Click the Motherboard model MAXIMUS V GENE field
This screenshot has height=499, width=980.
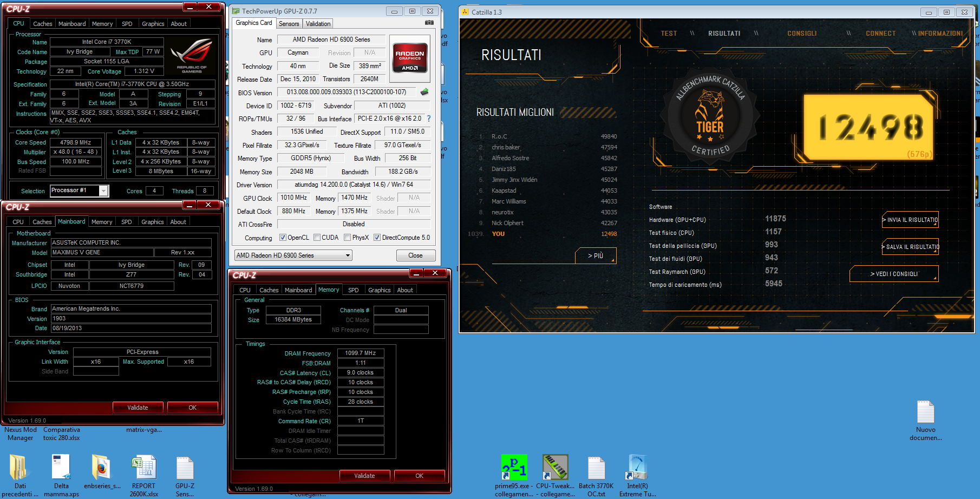point(102,252)
